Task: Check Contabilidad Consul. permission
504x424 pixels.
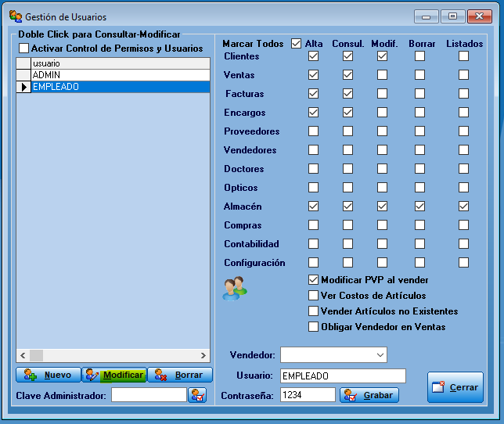Action: [347, 244]
